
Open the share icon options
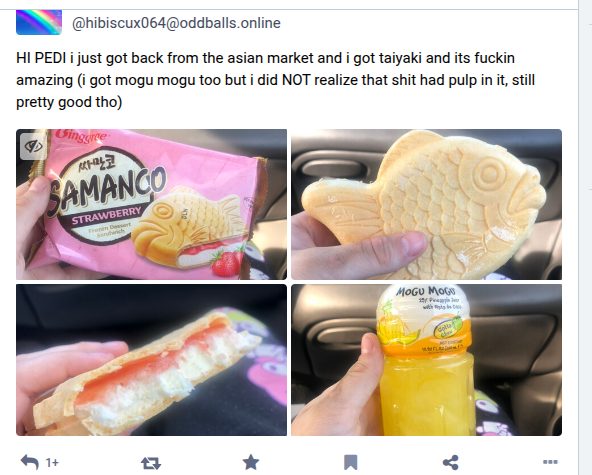[450, 463]
